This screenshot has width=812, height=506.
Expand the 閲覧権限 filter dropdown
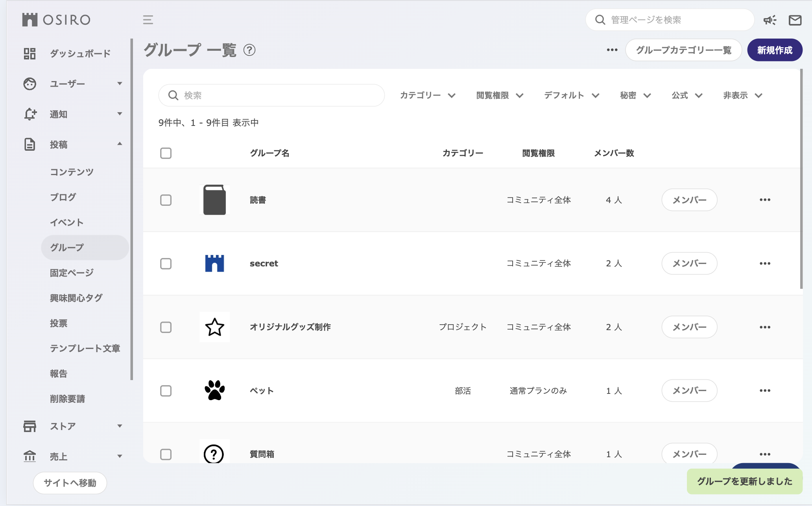[x=500, y=95]
